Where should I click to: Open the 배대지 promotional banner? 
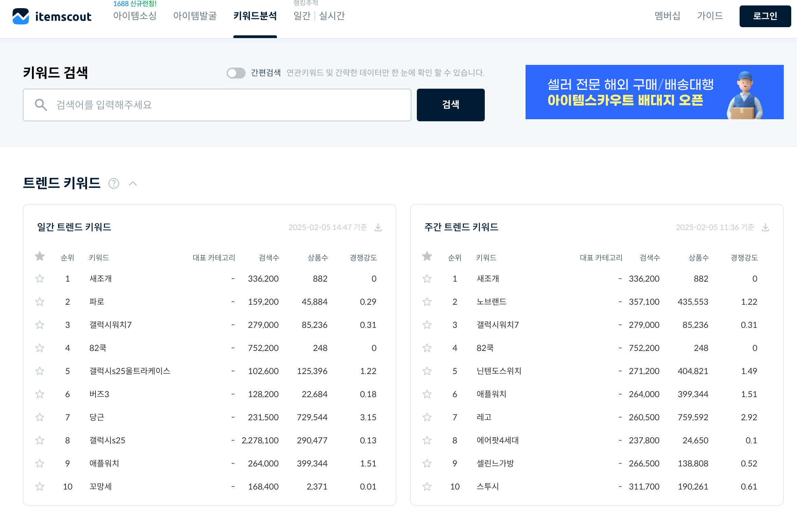coord(654,92)
